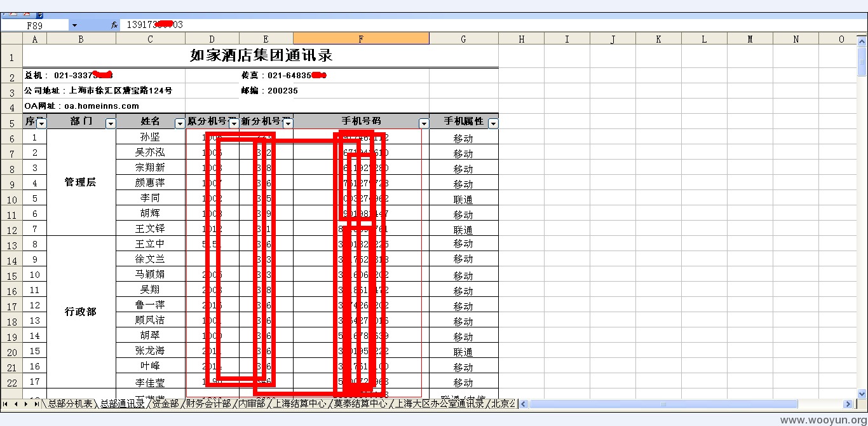Click the fx insert function icon
This screenshot has width=868, height=426.
(114, 25)
